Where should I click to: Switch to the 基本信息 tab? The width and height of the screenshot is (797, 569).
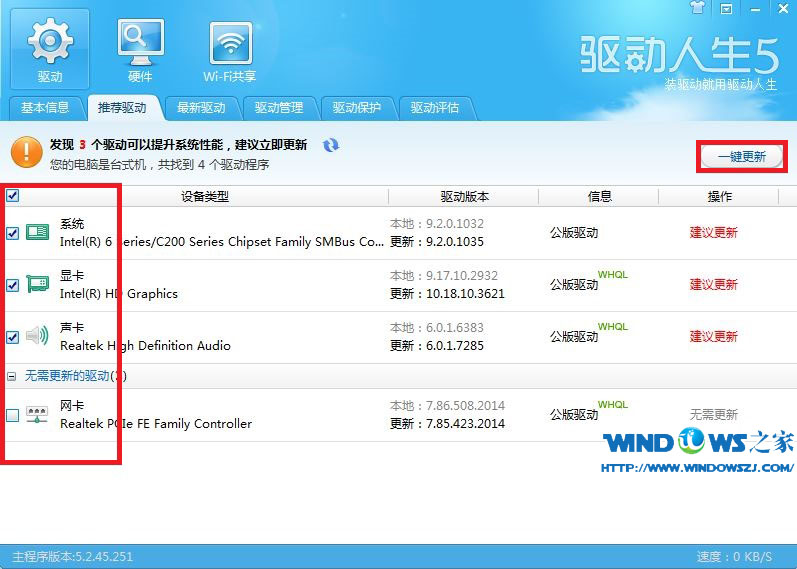pyautogui.click(x=45, y=108)
